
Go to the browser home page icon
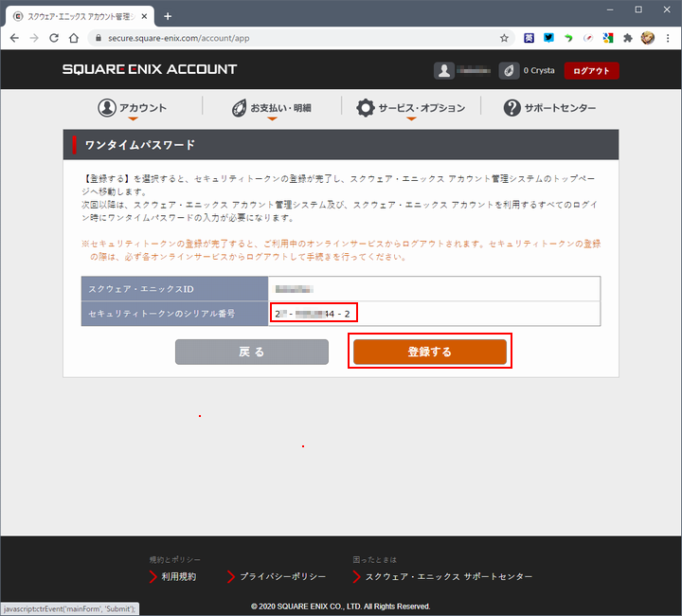pyautogui.click(x=74, y=38)
